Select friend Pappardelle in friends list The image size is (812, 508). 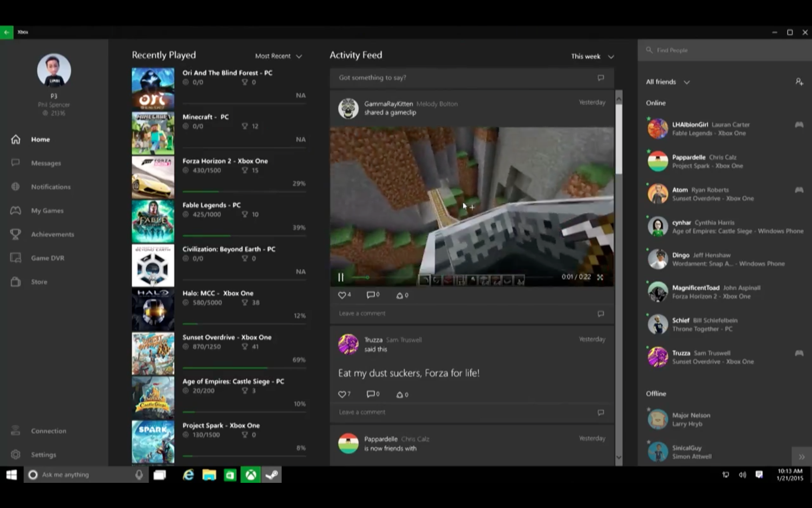pos(725,161)
